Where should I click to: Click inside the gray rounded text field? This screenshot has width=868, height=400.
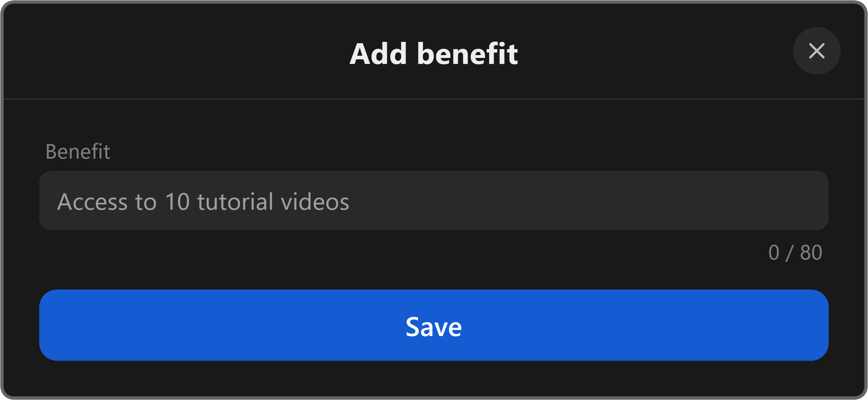(x=434, y=200)
